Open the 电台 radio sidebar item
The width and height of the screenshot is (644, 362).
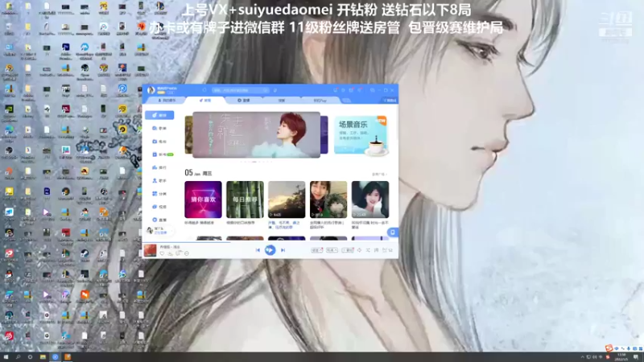tap(159, 142)
